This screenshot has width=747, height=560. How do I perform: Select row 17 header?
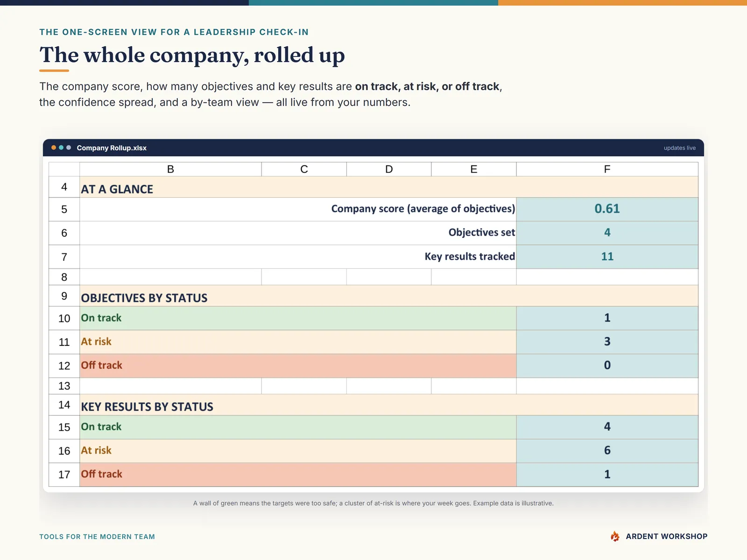[x=64, y=475]
